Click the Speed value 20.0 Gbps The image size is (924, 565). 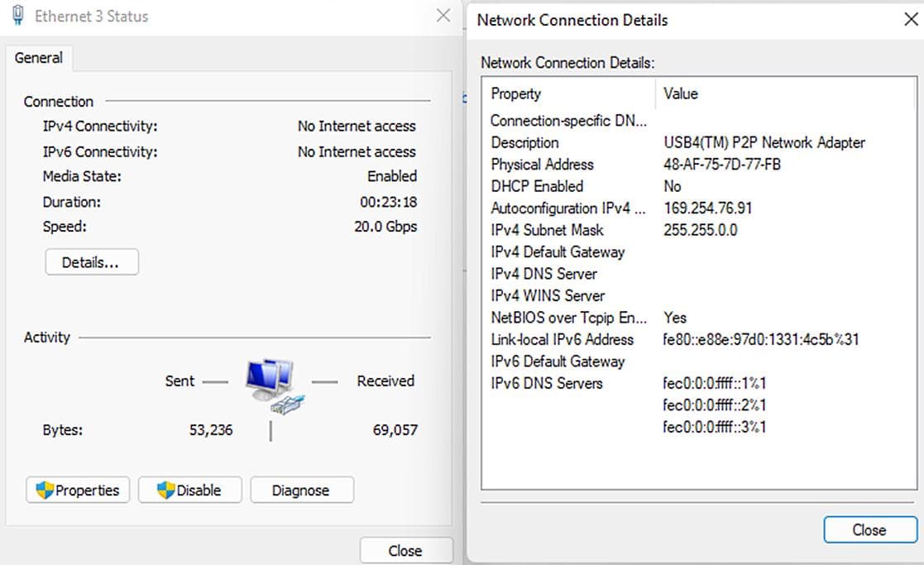385,226
